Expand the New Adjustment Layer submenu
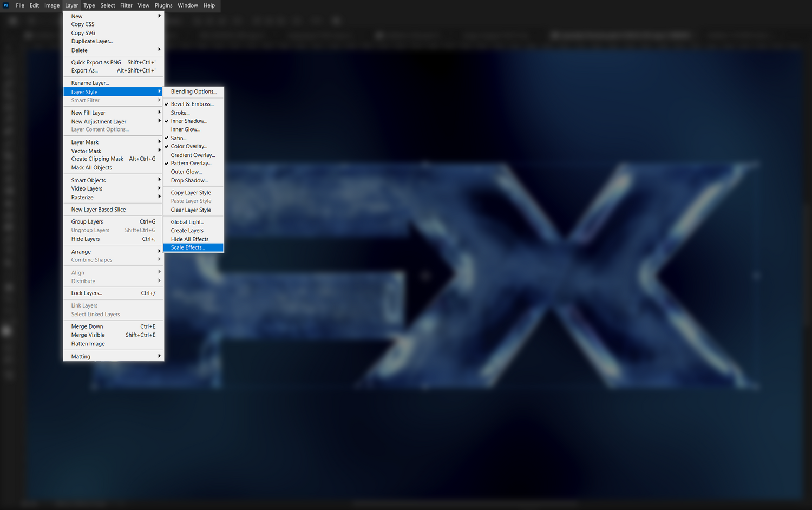The width and height of the screenshot is (812, 510). [113, 122]
